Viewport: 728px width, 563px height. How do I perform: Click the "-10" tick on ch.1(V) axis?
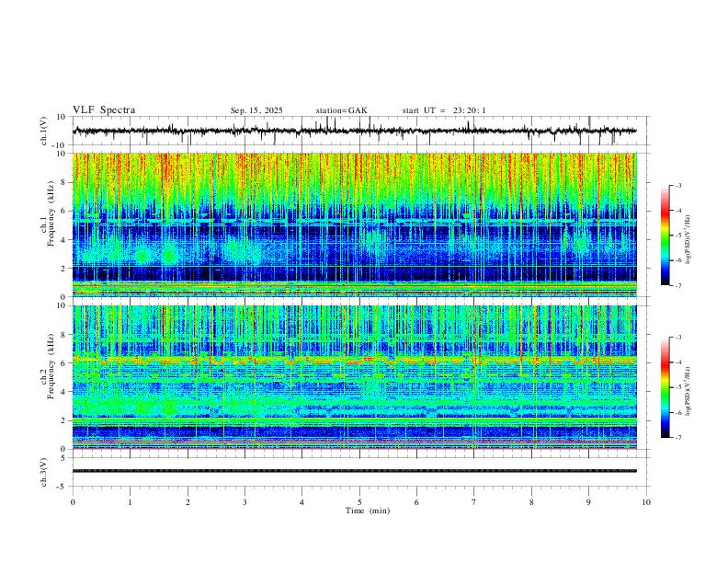61,145
